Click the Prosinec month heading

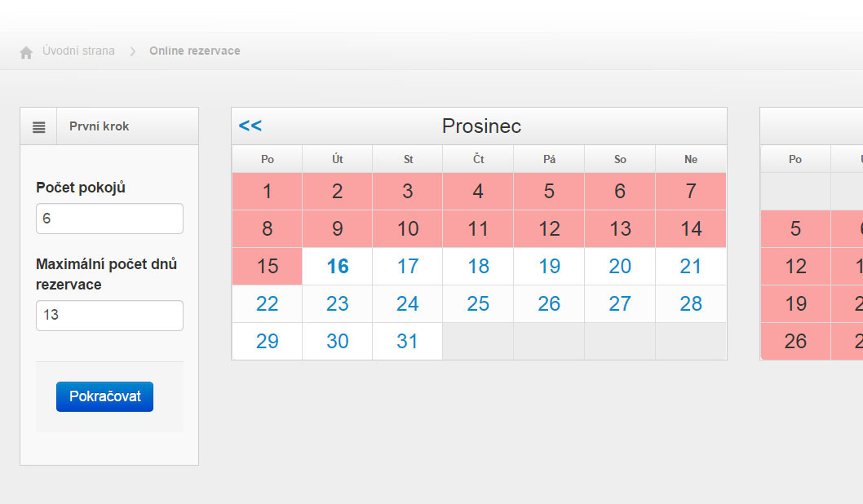[x=481, y=126]
